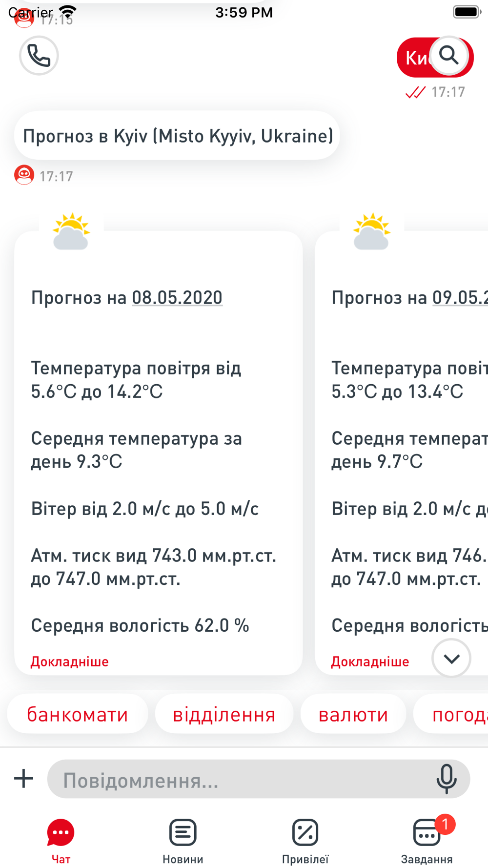Tap the bot avatar icon next to 17:17
The width and height of the screenshot is (488, 868).
(x=24, y=175)
